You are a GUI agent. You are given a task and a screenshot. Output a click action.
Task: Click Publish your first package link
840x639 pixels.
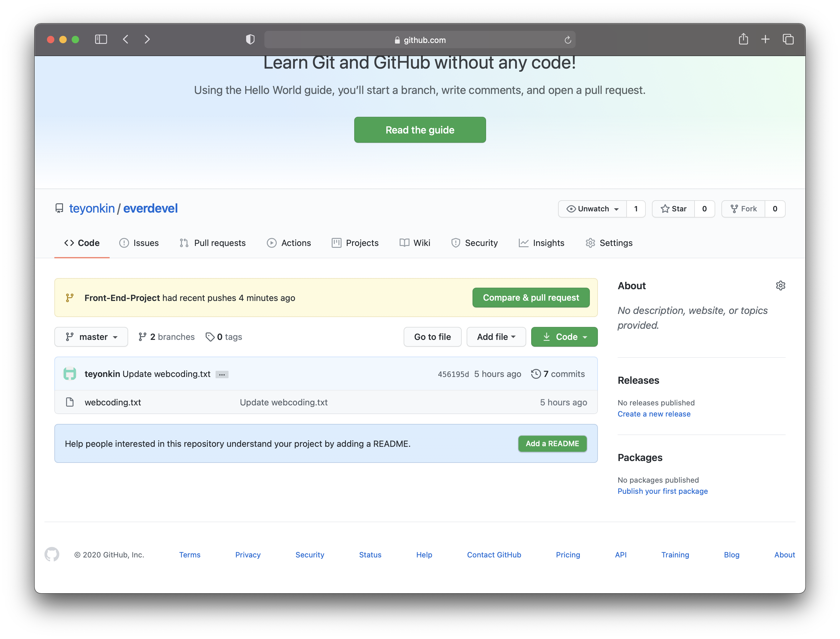pos(662,491)
